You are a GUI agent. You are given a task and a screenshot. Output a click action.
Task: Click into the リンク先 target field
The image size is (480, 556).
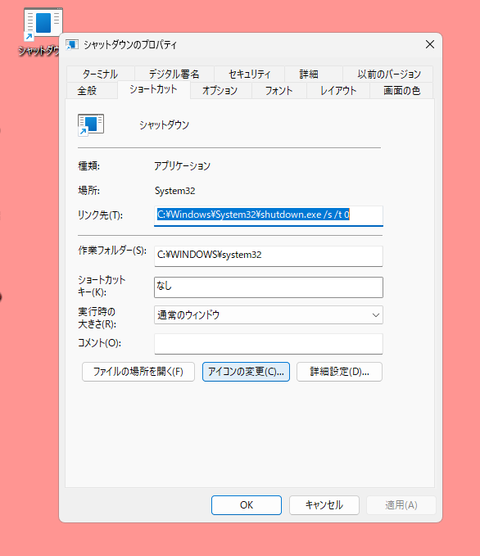(x=268, y=215)
